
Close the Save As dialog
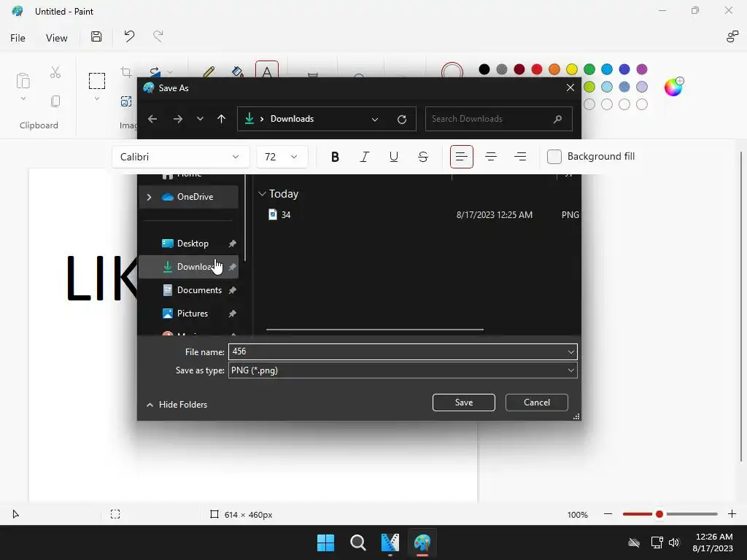pyautogui.click(x=570, y=87)
